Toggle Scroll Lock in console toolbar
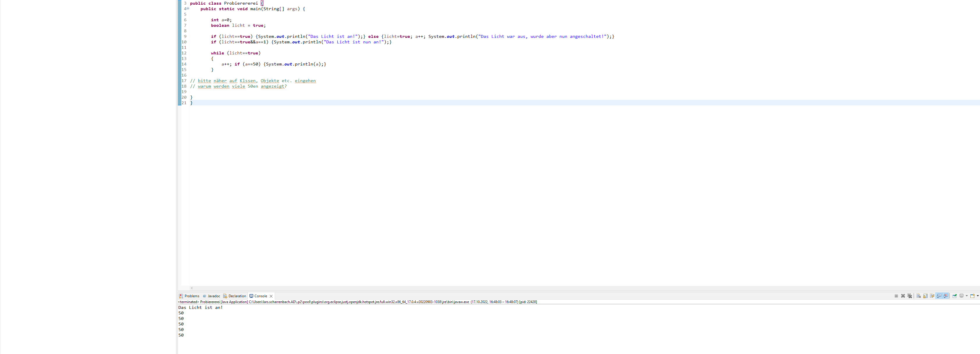Image resolution: width=980 pixels, height=354 pixels. click(925, 296)
